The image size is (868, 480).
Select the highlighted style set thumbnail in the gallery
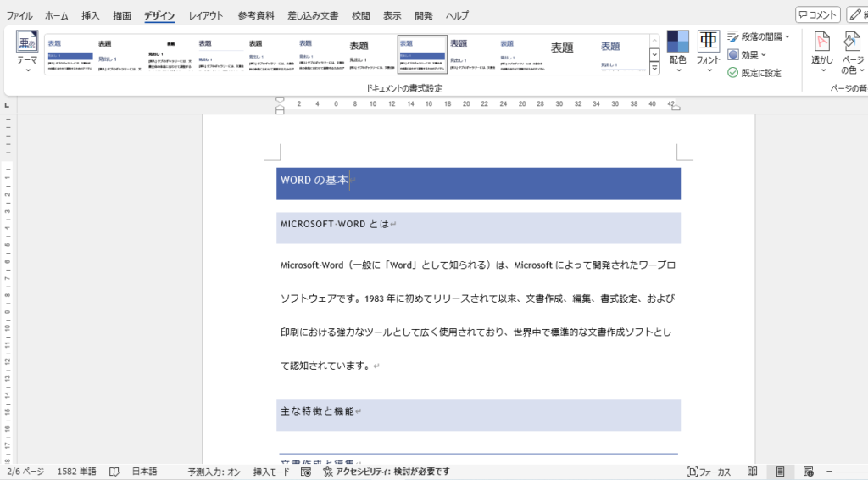pos(422,55)
